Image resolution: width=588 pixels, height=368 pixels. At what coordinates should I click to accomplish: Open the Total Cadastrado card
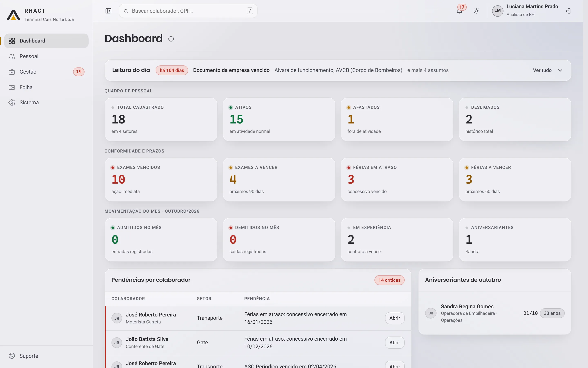tap(161, 120)
